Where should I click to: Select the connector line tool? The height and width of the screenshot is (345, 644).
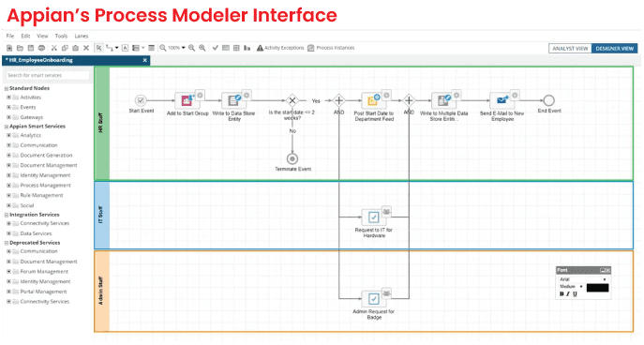tap(110, 48)
